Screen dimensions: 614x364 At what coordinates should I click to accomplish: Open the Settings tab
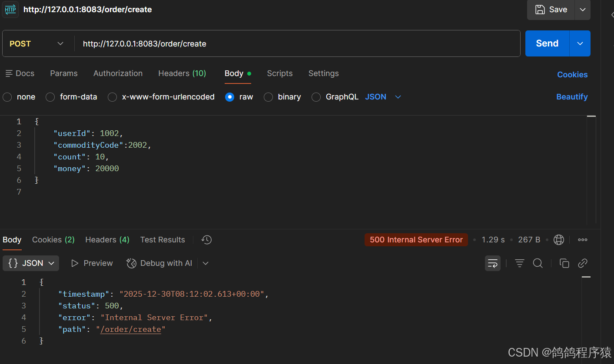[324, 73]
